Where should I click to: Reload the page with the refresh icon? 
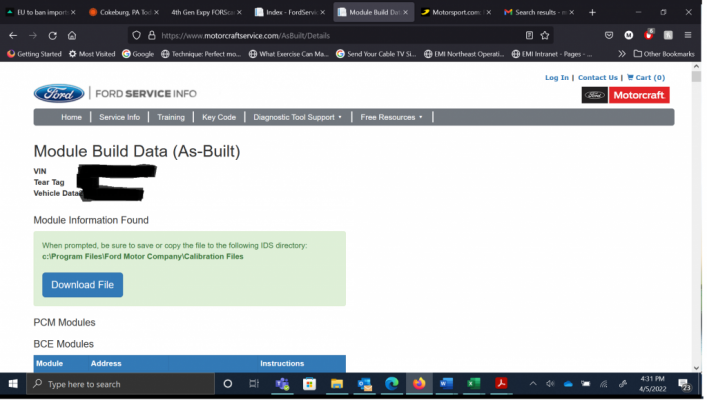coord(53,35)
